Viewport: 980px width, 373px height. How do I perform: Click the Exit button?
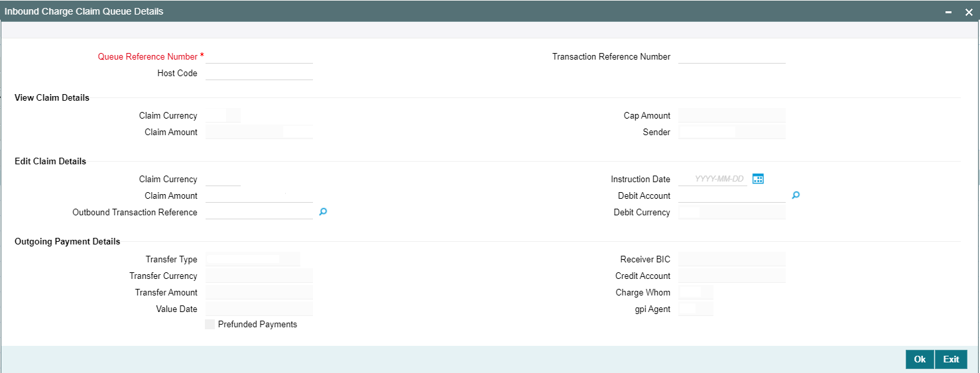tap(951, 359)
